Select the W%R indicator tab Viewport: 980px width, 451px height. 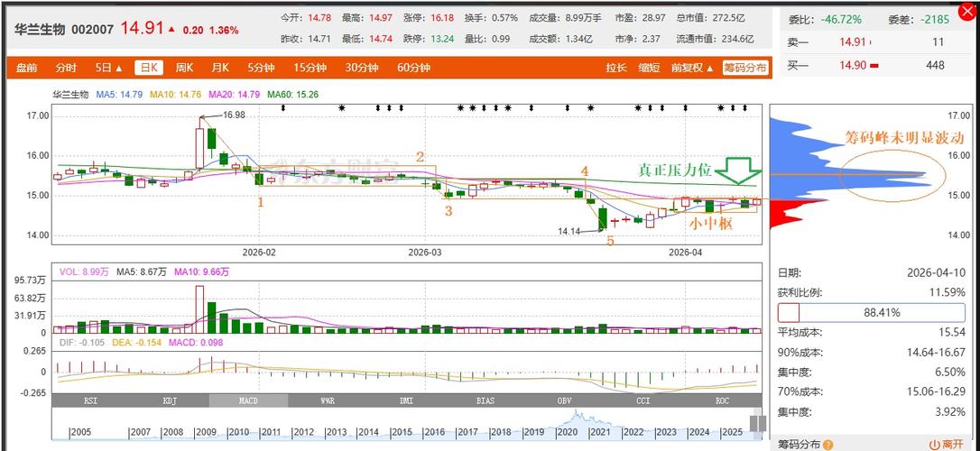(328, 400)
